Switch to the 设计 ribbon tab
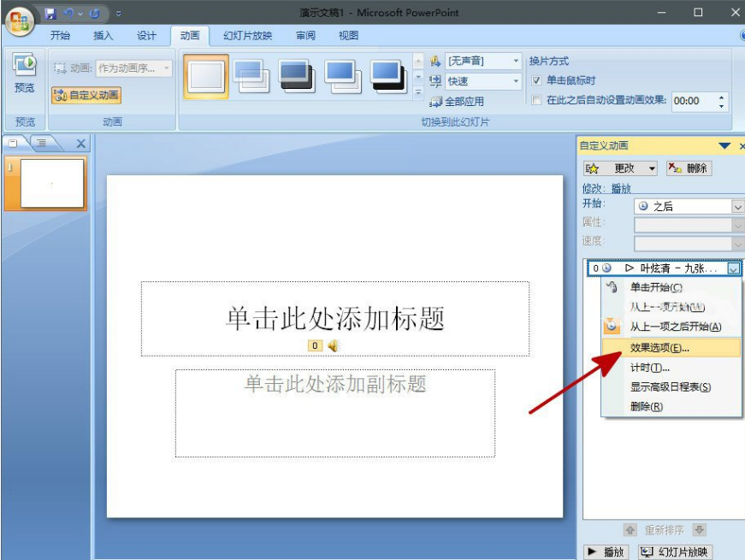Viewport: 745px width, 560px height. pos(146,36)
